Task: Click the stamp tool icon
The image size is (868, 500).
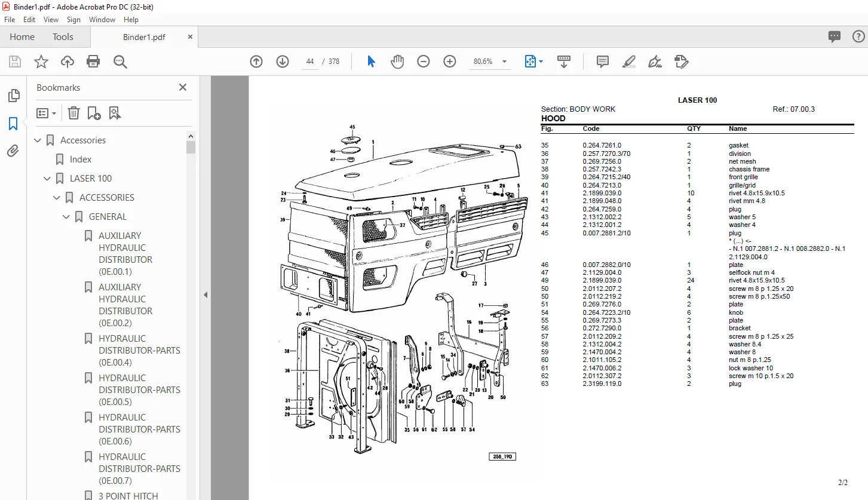Action: 681,62
